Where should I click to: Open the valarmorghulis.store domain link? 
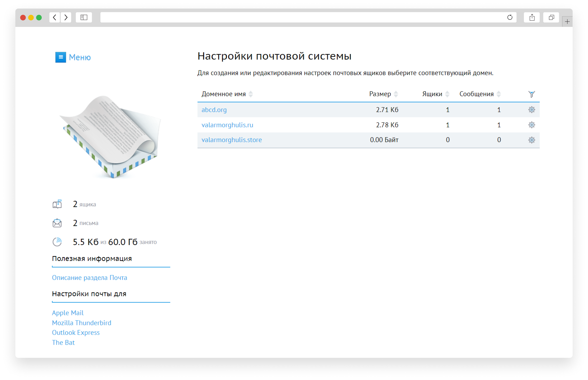click(231, 140)
